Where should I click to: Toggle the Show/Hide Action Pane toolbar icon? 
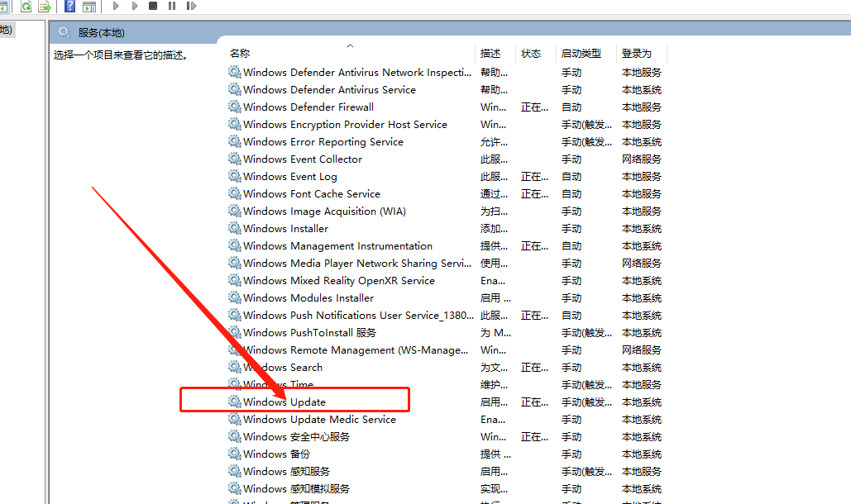89,6
